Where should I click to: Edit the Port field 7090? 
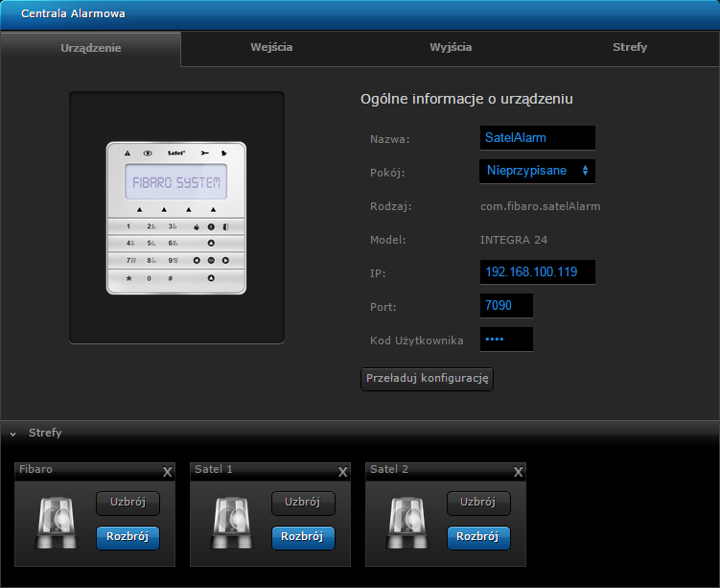506,305
